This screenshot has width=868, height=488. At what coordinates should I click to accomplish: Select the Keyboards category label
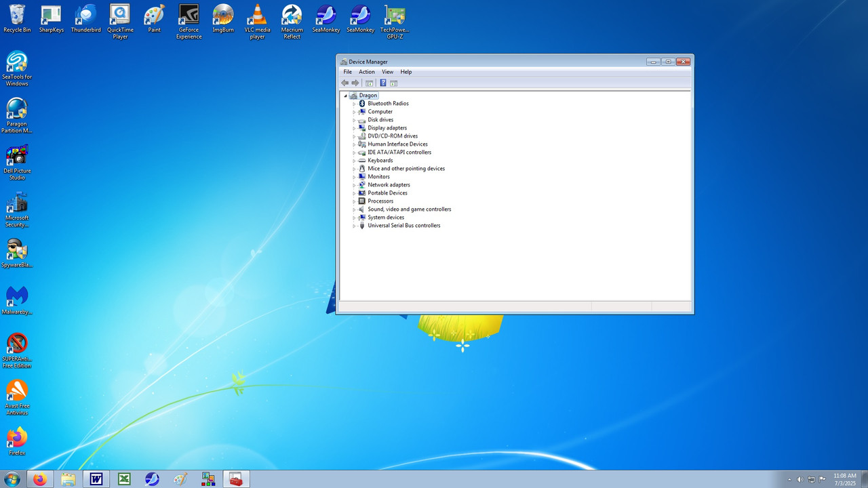pos(380,161)
